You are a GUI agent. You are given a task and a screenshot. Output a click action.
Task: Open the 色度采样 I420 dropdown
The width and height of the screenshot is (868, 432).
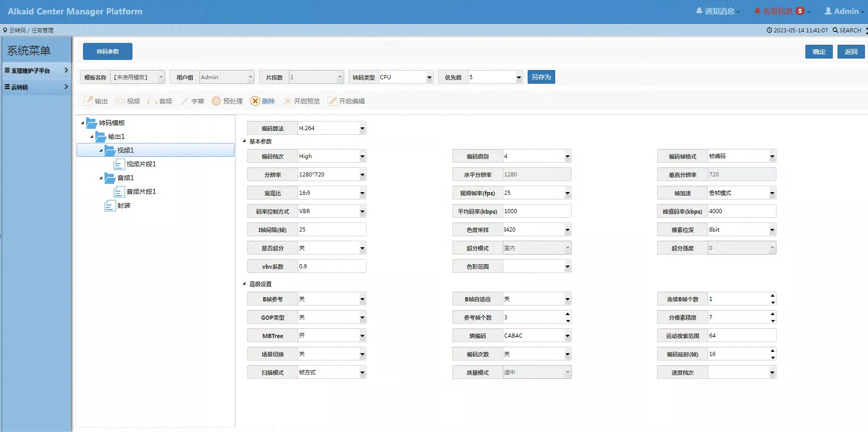pos(567,230)
